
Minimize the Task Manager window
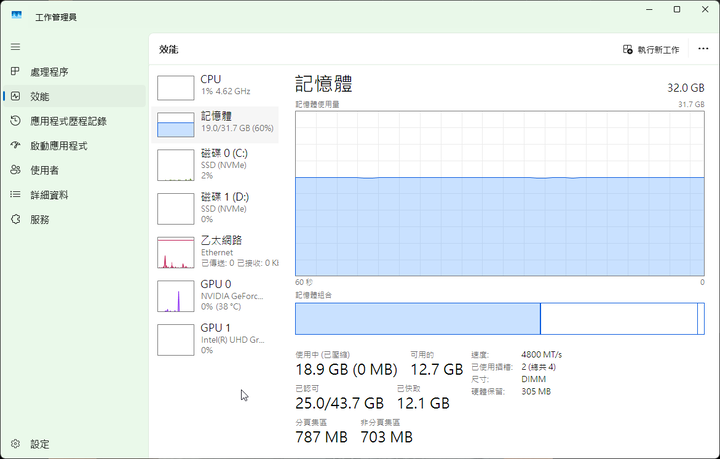(649, 10)
